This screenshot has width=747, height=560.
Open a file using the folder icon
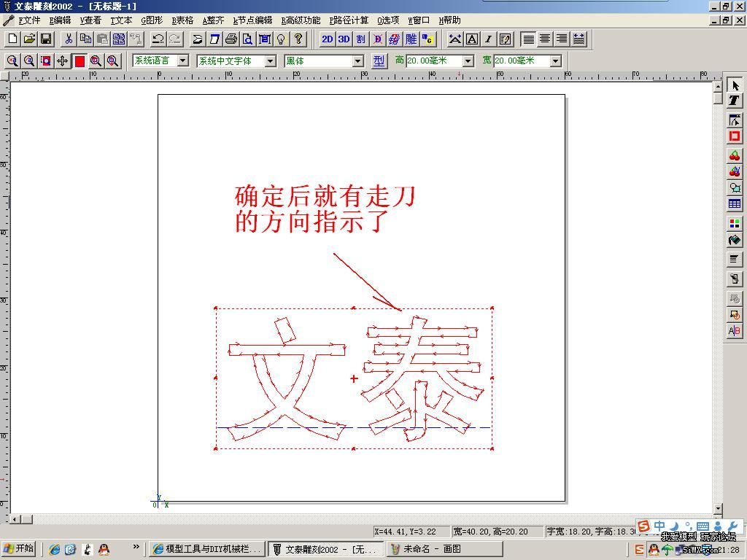pos(29,39)
